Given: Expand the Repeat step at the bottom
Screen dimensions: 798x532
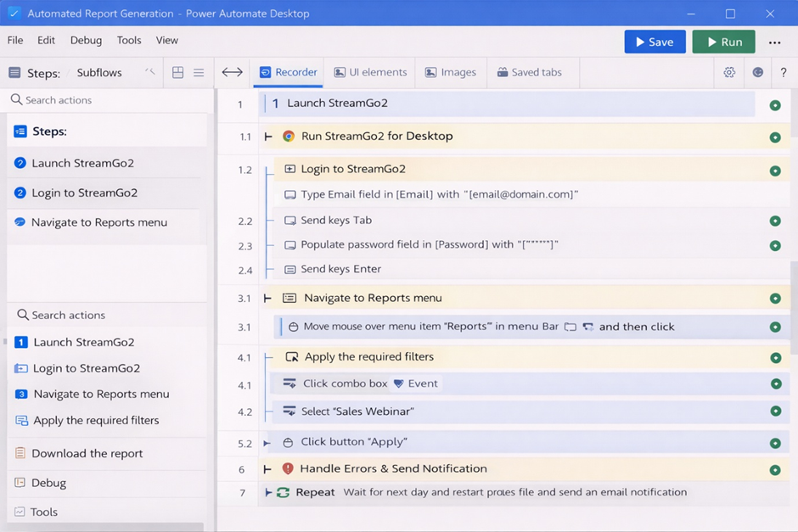Looking at the screenshot, I should point(268,492).
